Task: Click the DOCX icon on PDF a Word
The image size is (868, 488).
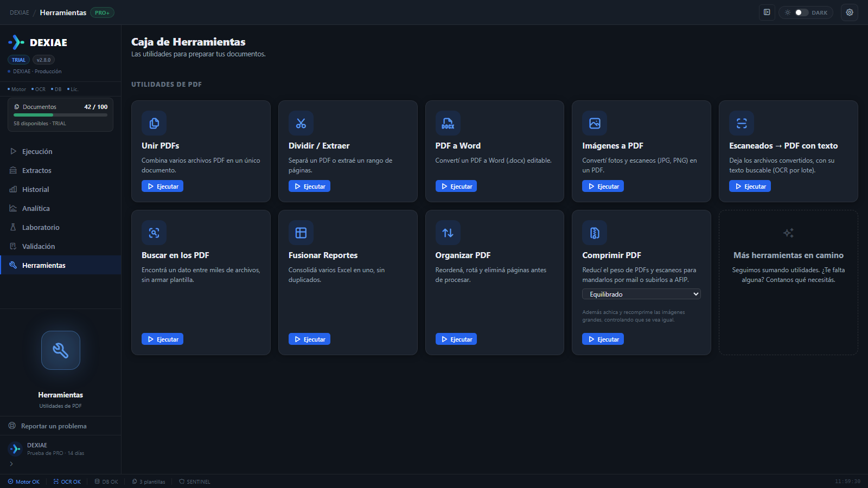Action: coord(448,123)
